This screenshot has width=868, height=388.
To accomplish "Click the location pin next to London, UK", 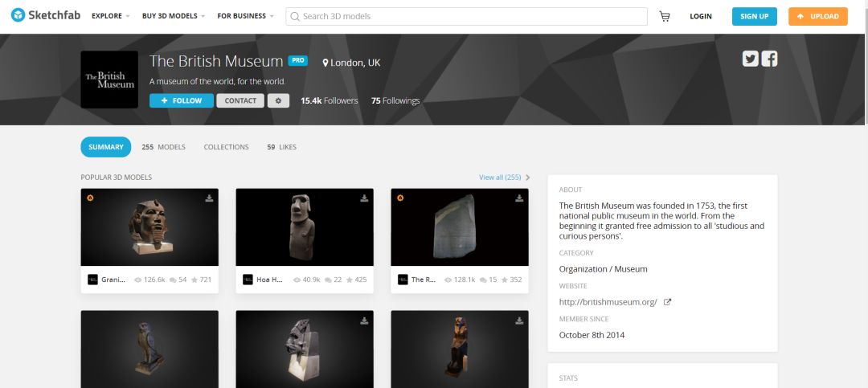I will click(x=325, y=63).
